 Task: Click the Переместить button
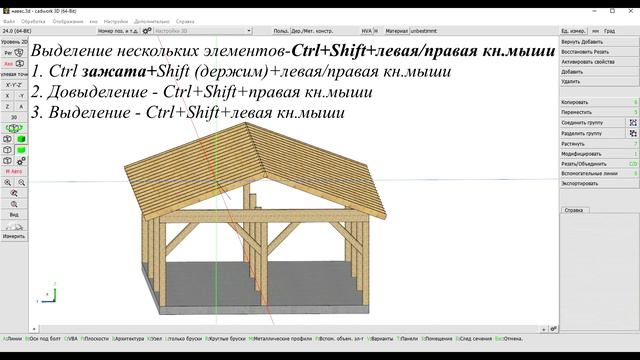599,112
